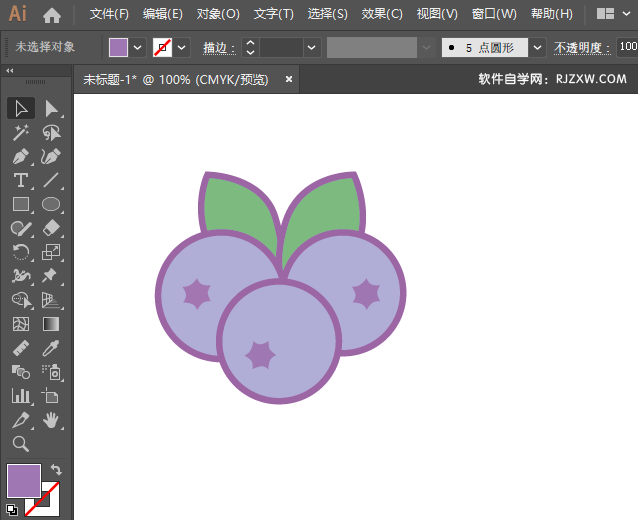Screen dimensions: 638x520
Task: Select the Pen tool
Action: click(20, 157)
